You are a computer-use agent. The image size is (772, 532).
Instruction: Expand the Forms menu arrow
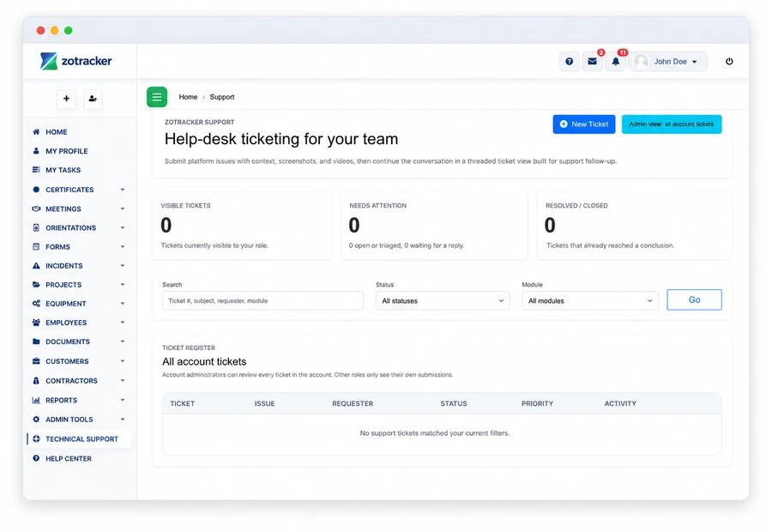(123, 247)
